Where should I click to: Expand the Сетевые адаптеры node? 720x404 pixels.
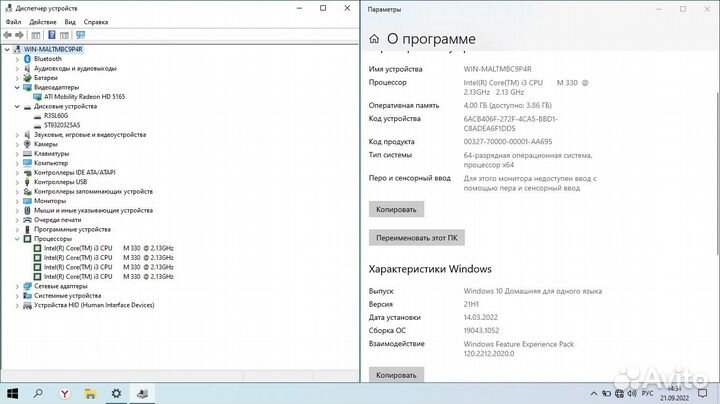point(19,286)
